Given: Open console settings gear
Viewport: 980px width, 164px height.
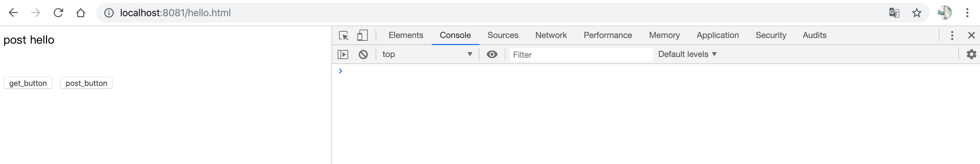Looking at the screenshot, I should pyautogui.click(x=971, y=55).
